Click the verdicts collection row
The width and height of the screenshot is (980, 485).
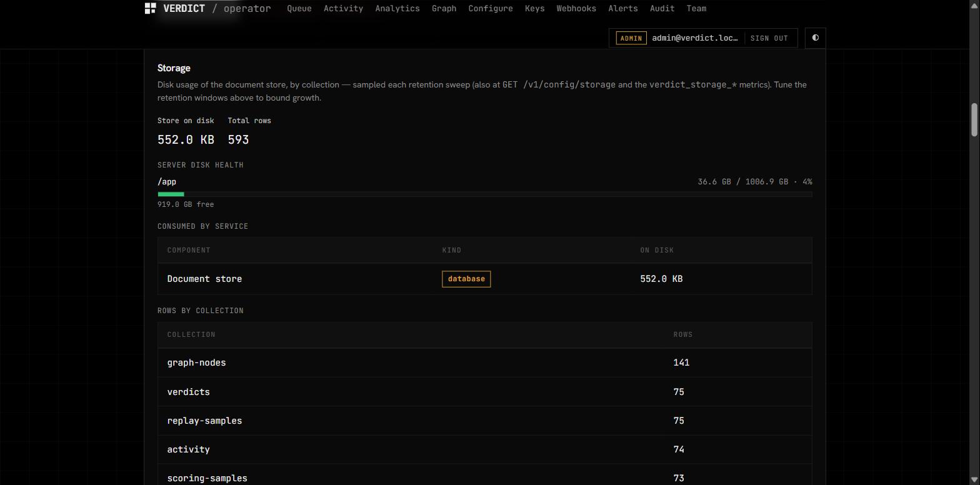[x=485, y=392]
